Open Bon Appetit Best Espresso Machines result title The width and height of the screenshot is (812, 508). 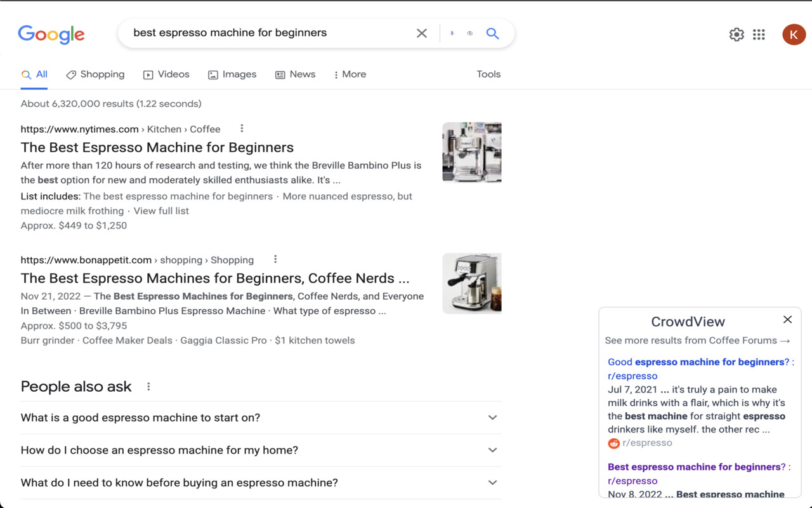(x=215, y=278)
